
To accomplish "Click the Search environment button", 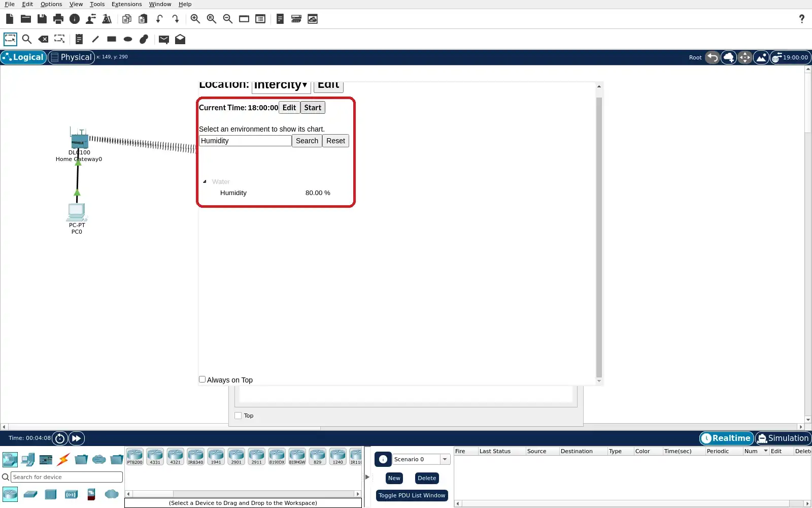I will (x=307, y=141).
